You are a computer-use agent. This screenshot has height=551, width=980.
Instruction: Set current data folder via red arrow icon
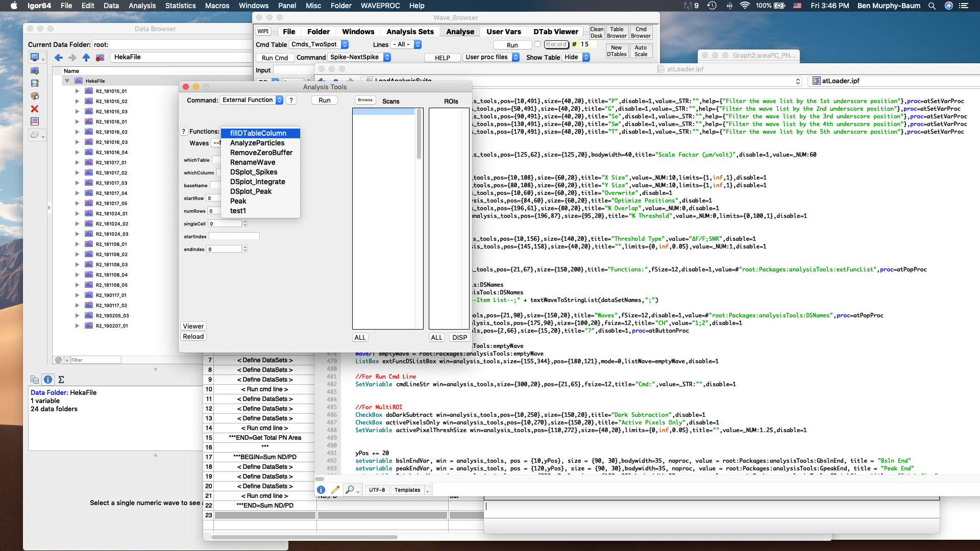pos(100,58)
